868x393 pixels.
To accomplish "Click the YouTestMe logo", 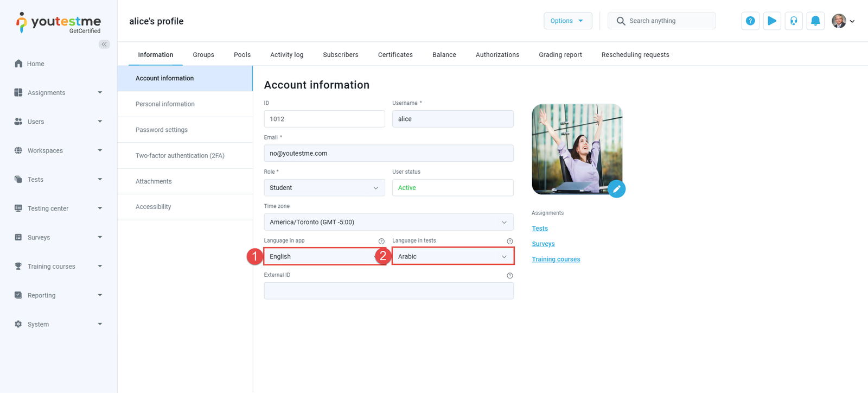I will pos(58,23).
